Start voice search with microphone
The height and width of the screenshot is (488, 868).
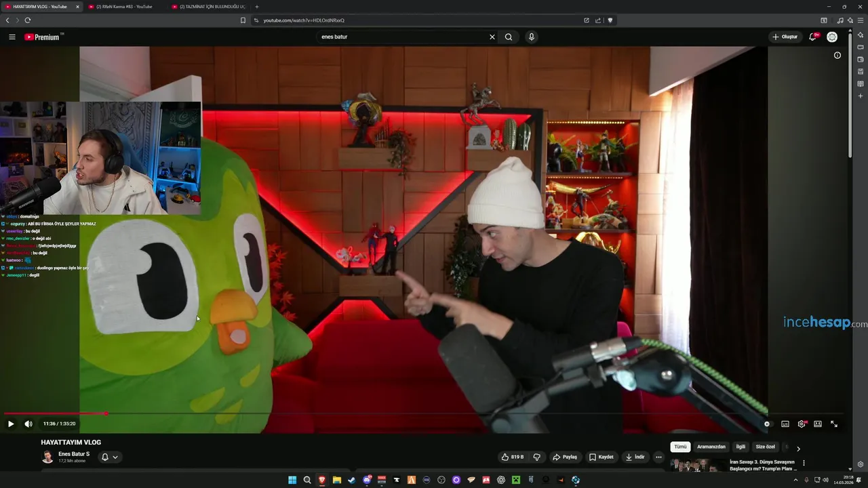[532, 37]
